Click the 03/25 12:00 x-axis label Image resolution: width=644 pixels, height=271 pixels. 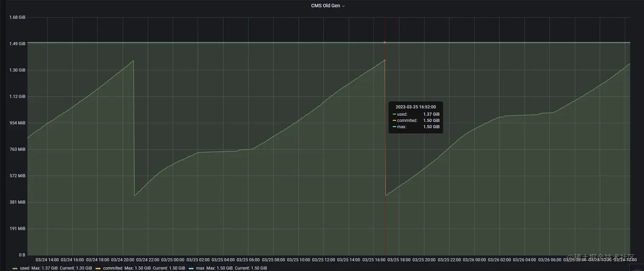324,259
